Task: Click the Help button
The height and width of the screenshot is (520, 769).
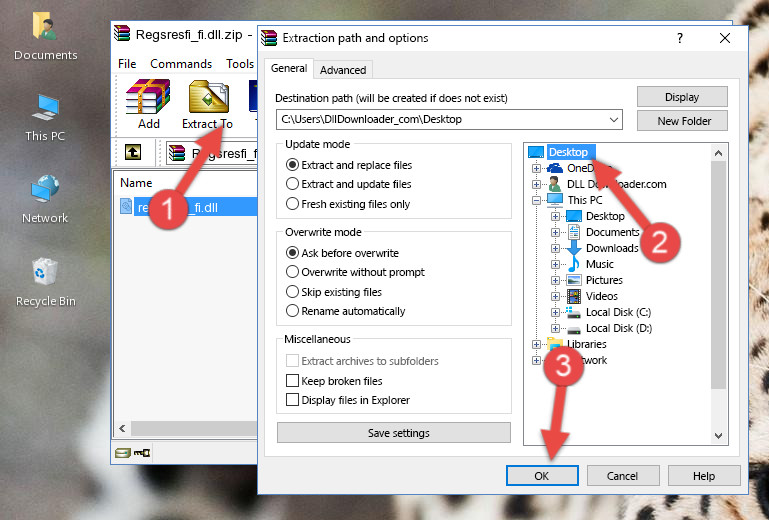Action: [704, 476]
